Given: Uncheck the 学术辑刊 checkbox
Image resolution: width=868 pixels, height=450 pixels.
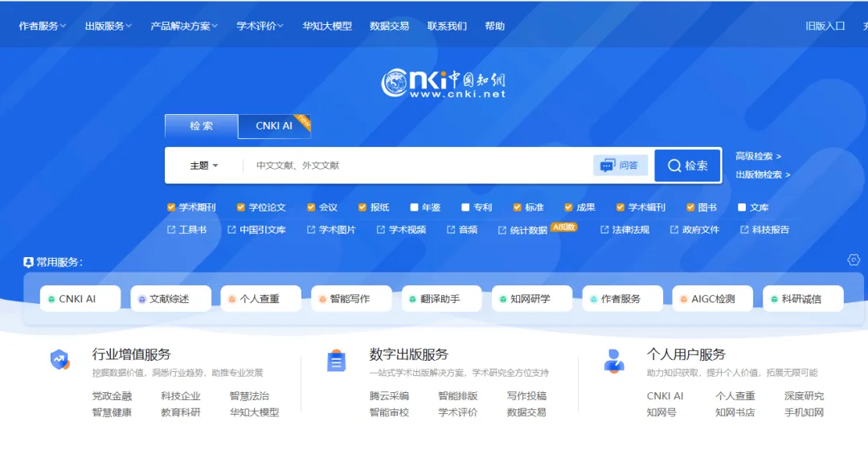Looking at the screenshot, I should tap(620, 207).
